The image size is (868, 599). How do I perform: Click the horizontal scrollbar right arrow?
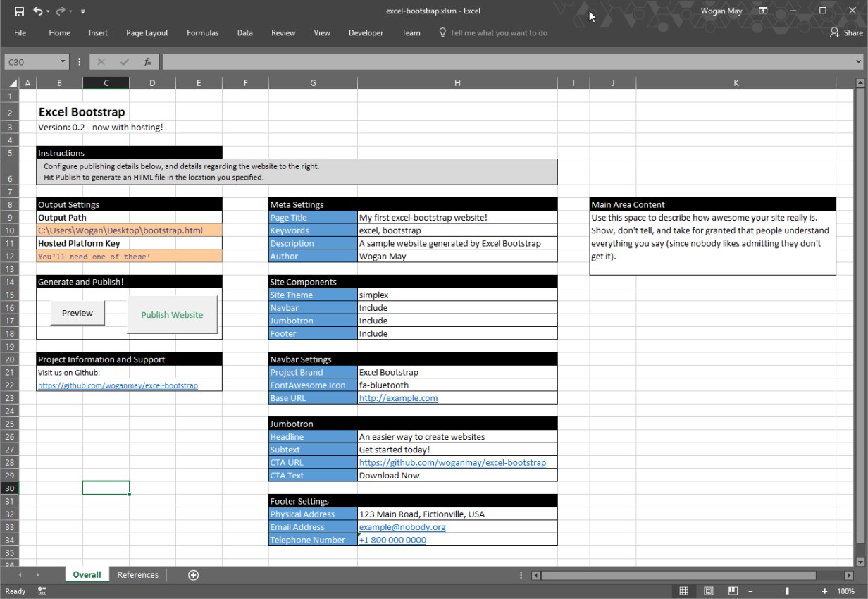click(848, 575)
